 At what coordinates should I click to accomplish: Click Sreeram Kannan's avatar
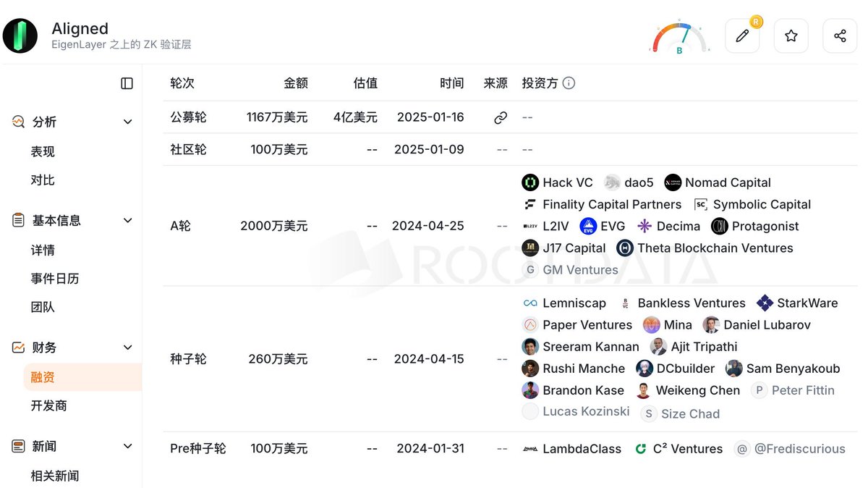[530, 346]
